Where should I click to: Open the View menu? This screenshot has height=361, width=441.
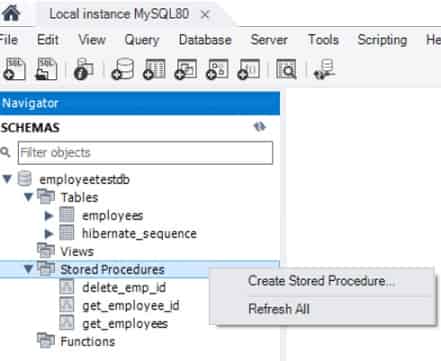92,40
